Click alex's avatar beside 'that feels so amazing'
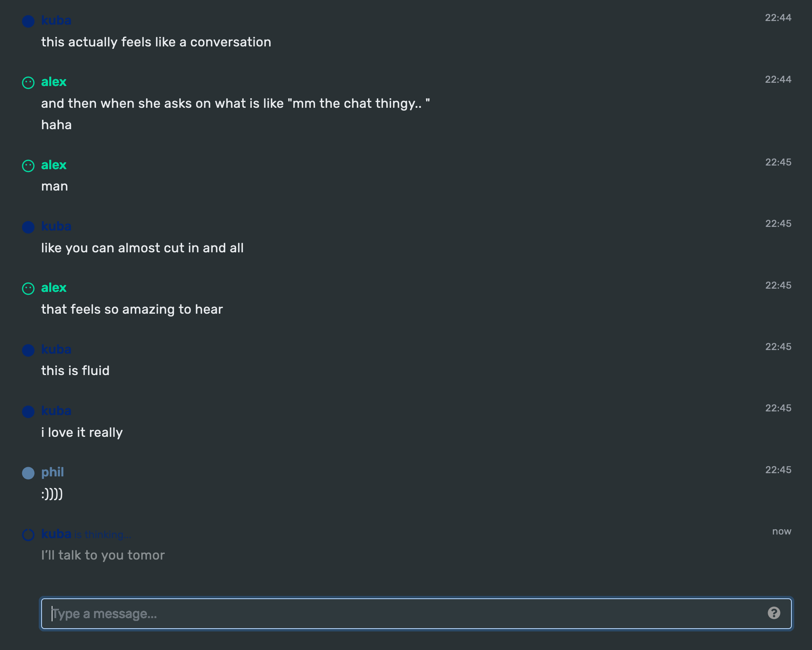 (x=28, y=289)
